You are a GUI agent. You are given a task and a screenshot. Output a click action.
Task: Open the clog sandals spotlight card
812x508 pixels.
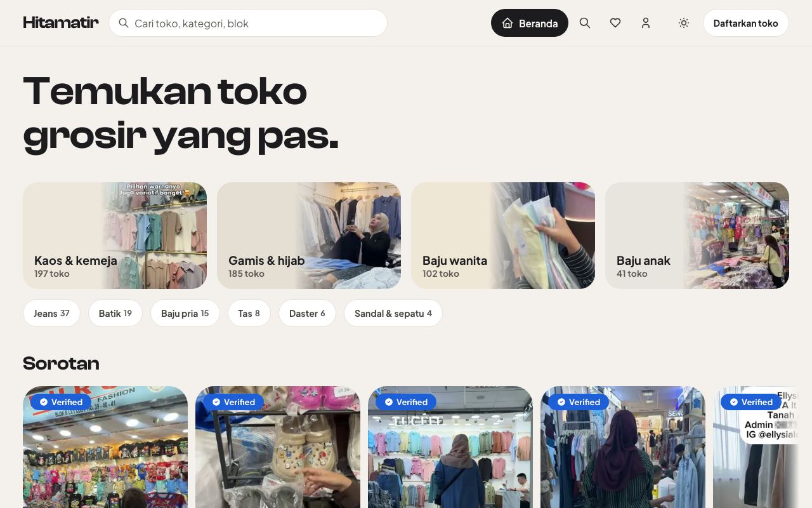[x=278, y=447]
